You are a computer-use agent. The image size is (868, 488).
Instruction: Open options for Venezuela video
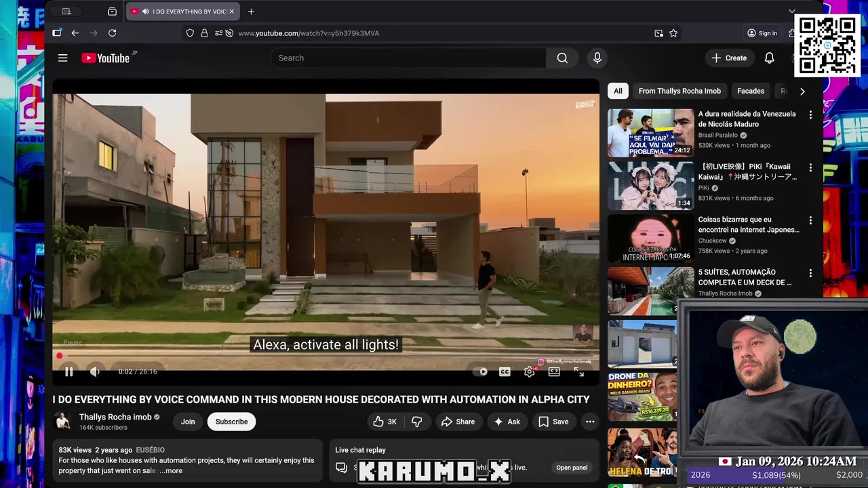(x=810, y=115)
